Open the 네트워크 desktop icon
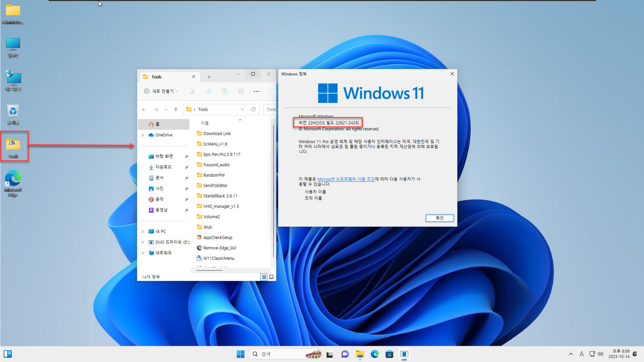Viewport: 644px width, 362px height. pyautogui.click(x=13, y=80)
